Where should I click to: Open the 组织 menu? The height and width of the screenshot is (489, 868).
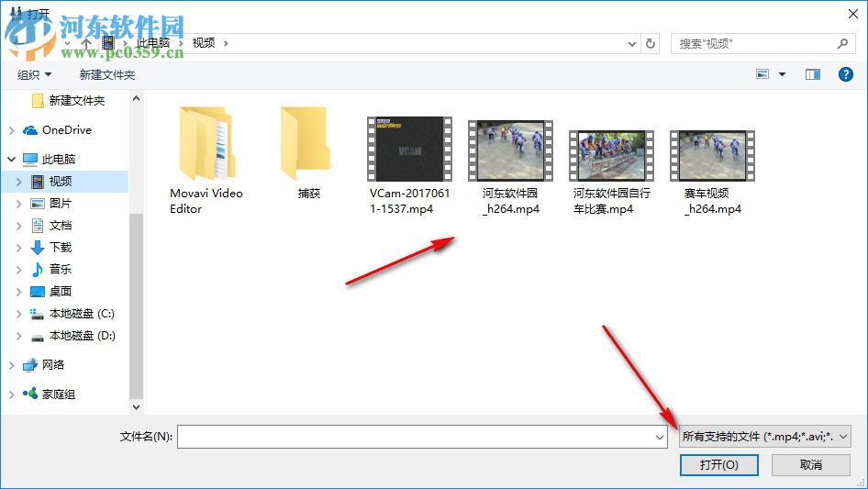(34, 74)
